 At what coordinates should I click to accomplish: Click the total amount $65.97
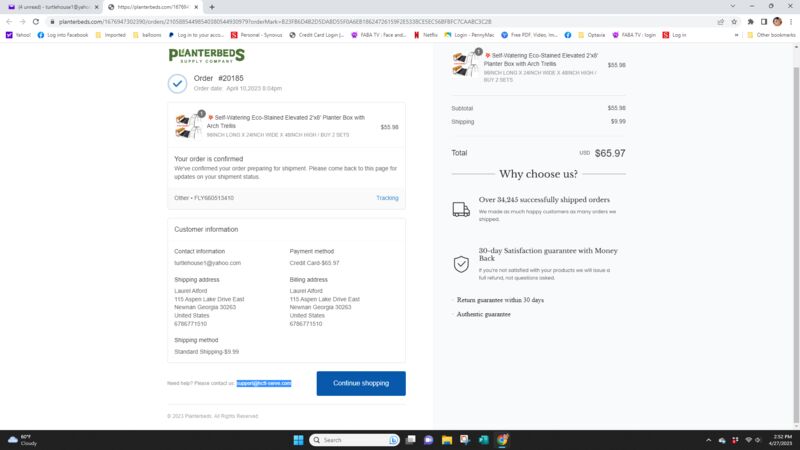[x=610, y=153]
